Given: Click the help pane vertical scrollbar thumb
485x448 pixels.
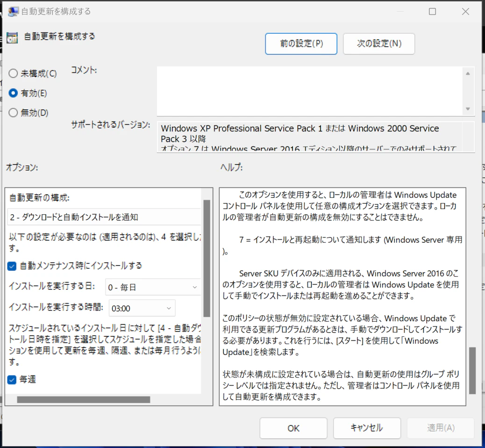Looking at the screenshot, I should [472, 370].
